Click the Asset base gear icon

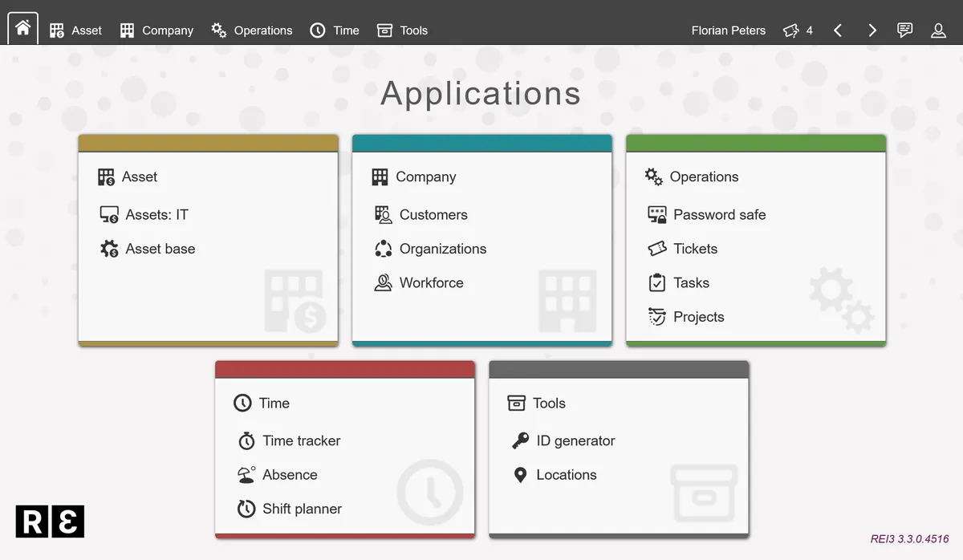click(x=109, y=249)
